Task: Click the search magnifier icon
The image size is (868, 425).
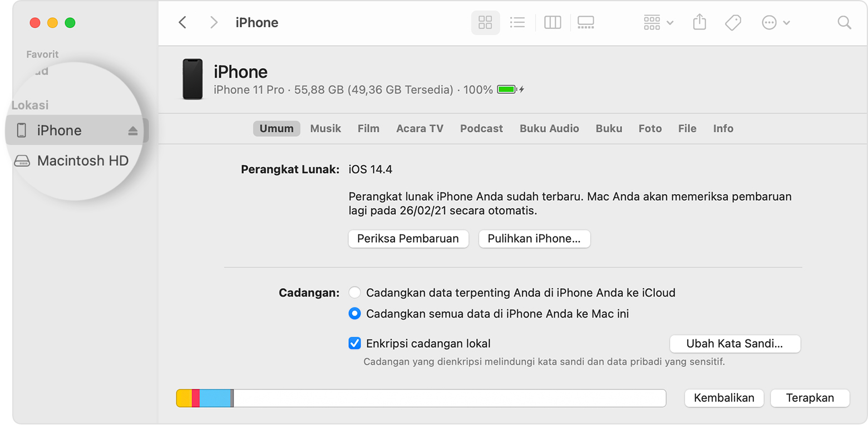Action: coord(844,23)
